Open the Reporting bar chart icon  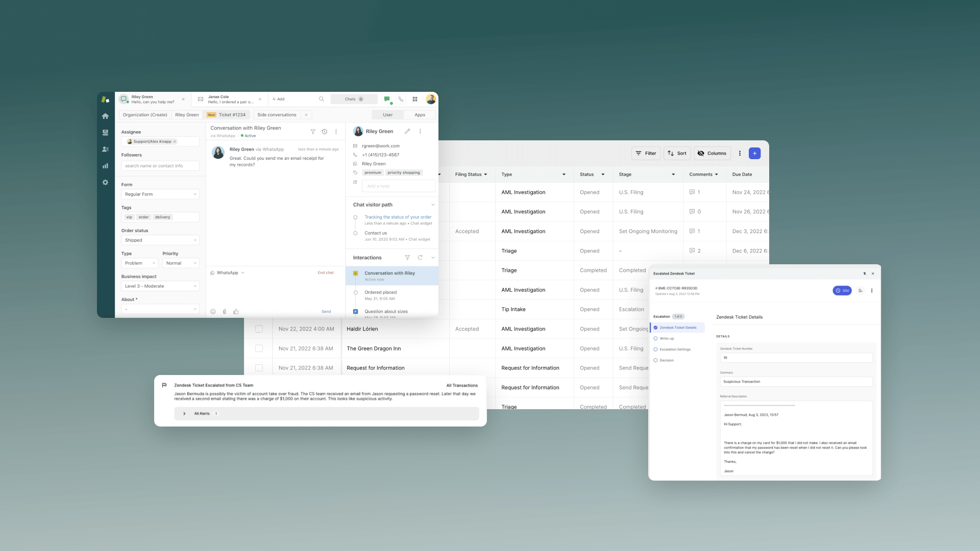pyautogui.click(x=105, y=166)
